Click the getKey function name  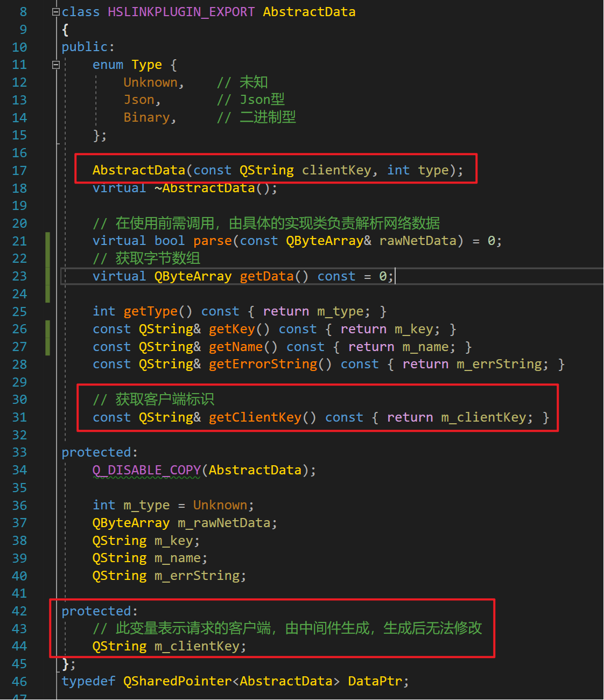(x=231, y=329)
